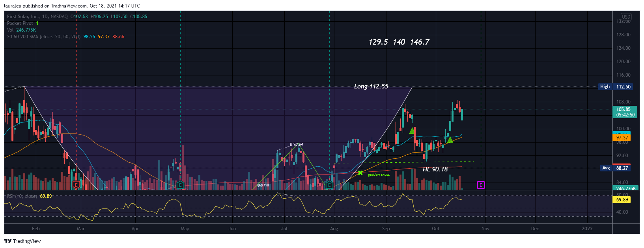Click the 124.00 price axis label
Image resolution: width=644 pixels, height=248 pixels.
pos(623,48)
